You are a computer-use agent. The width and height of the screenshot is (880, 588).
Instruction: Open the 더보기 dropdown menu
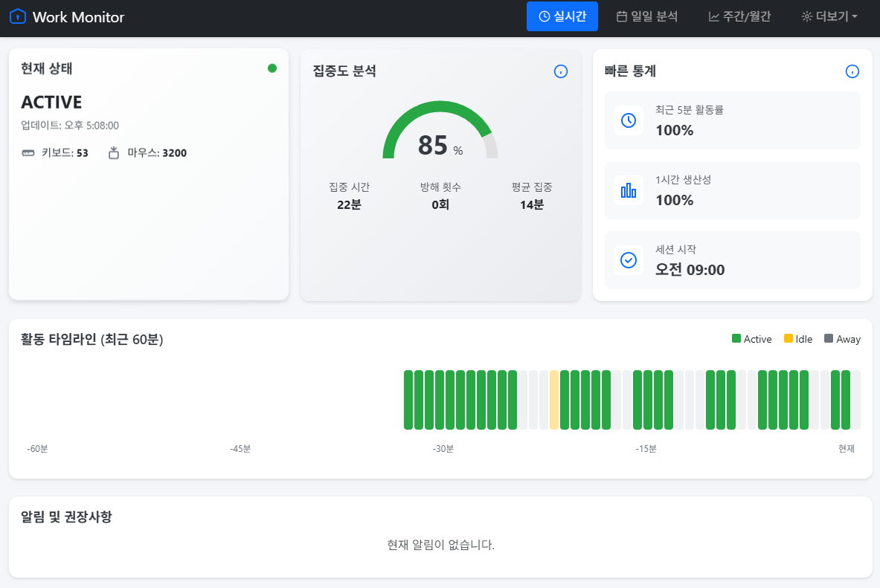click(829, 16)
